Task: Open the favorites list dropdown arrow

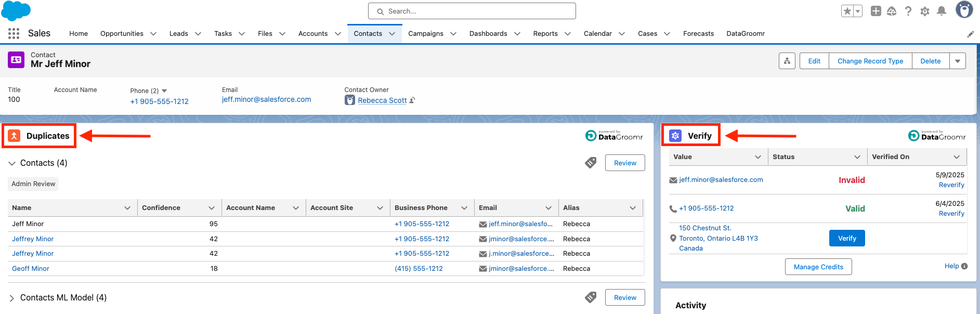Action: tap(858, 11)
